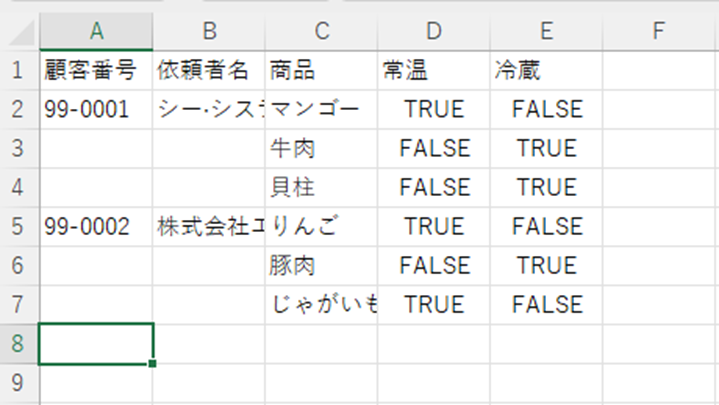719x405 pixels.
Task: Select column C header
Action: [x=321, y=31]
